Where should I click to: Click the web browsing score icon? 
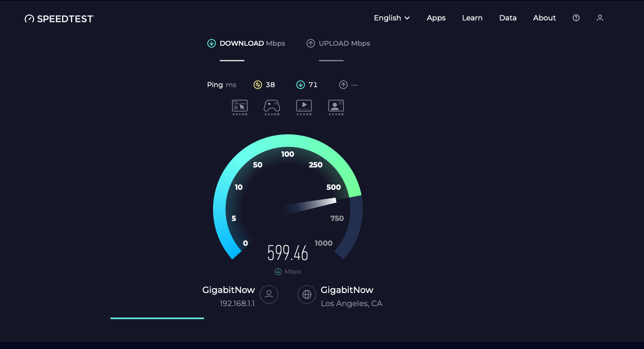coord(240,108)
